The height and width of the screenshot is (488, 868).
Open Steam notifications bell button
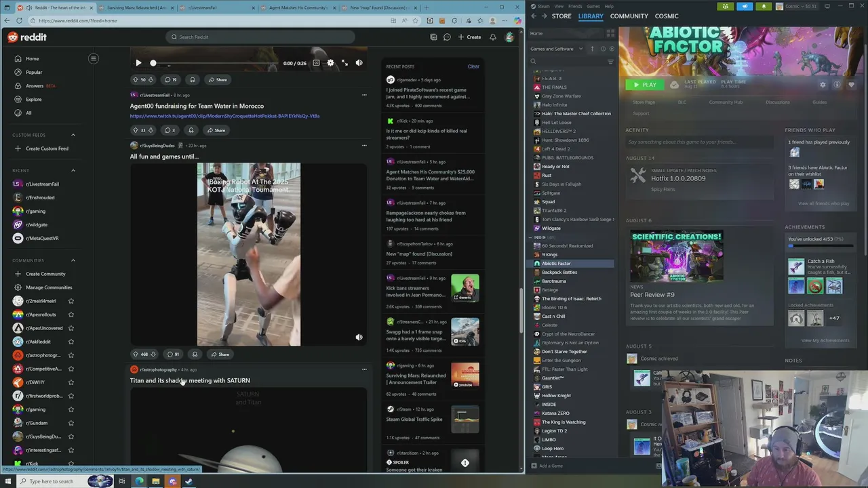(x=764, y=6)
